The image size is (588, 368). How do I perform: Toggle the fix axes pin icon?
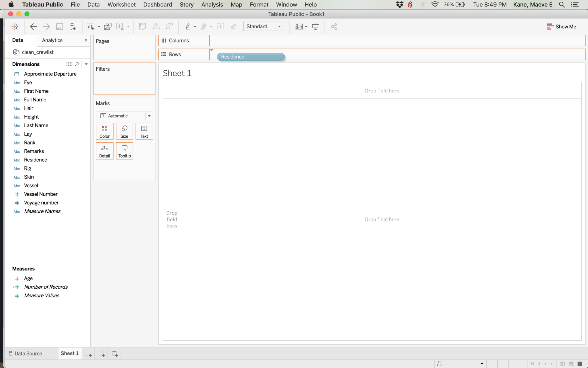coord(233,26)
